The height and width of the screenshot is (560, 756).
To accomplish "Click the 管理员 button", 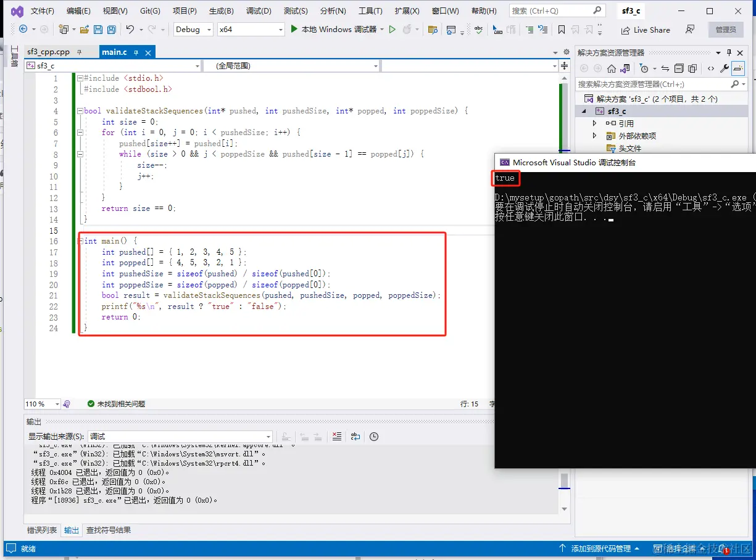I will coord(726,30).
